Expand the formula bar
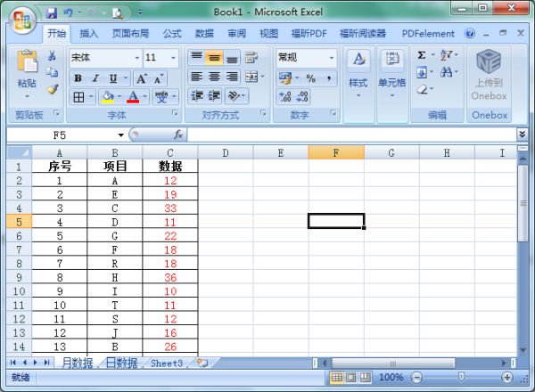 coord(522,135)
